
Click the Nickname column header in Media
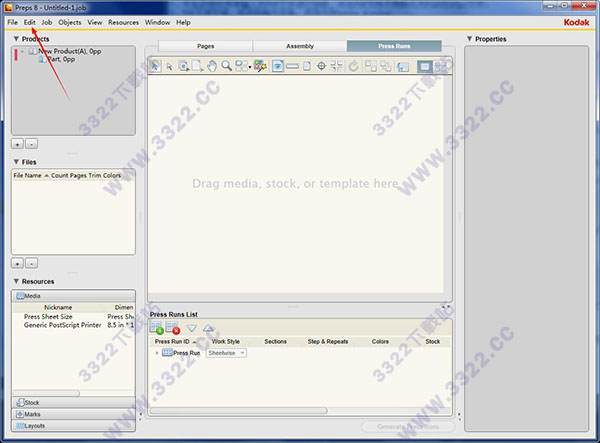[x=58, y=307]
